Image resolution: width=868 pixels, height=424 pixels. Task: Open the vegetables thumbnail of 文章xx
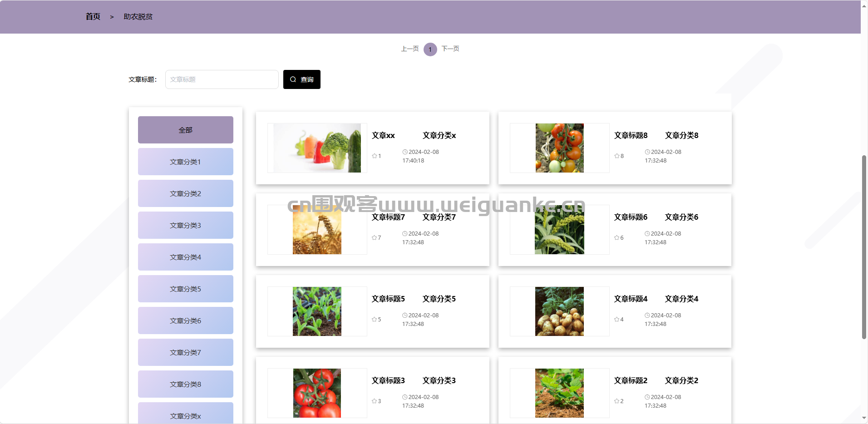317,148
